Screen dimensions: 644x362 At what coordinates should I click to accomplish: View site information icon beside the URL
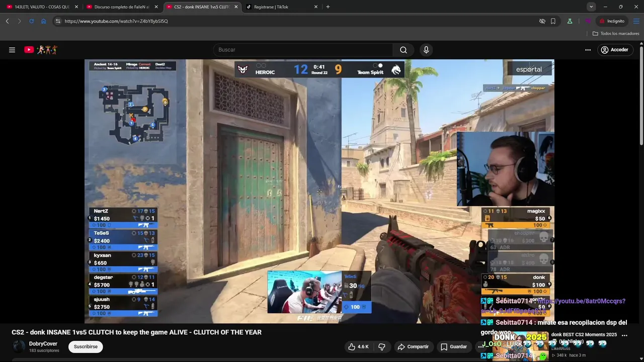(x=58, y=21)
